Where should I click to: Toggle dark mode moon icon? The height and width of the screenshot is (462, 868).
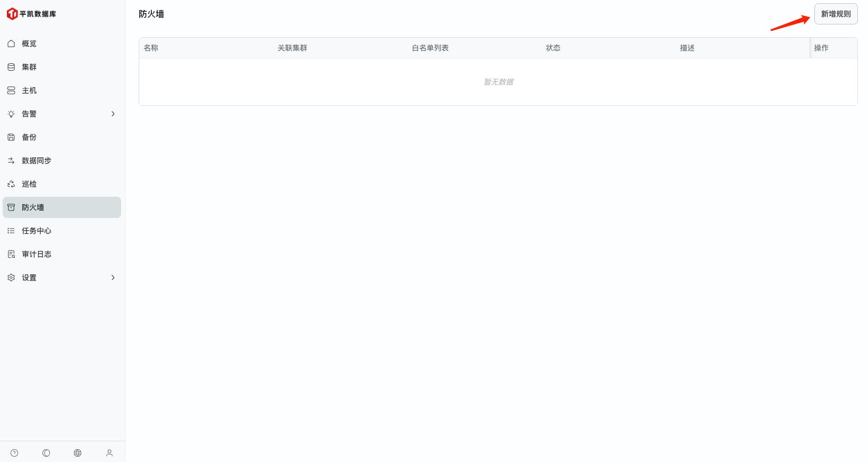(46, 453)
